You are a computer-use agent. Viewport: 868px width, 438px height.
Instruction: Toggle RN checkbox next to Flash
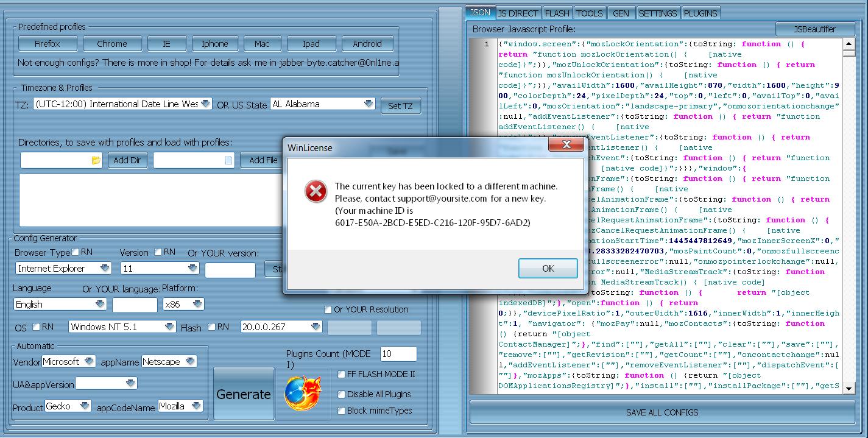click(x=211, y=327)
